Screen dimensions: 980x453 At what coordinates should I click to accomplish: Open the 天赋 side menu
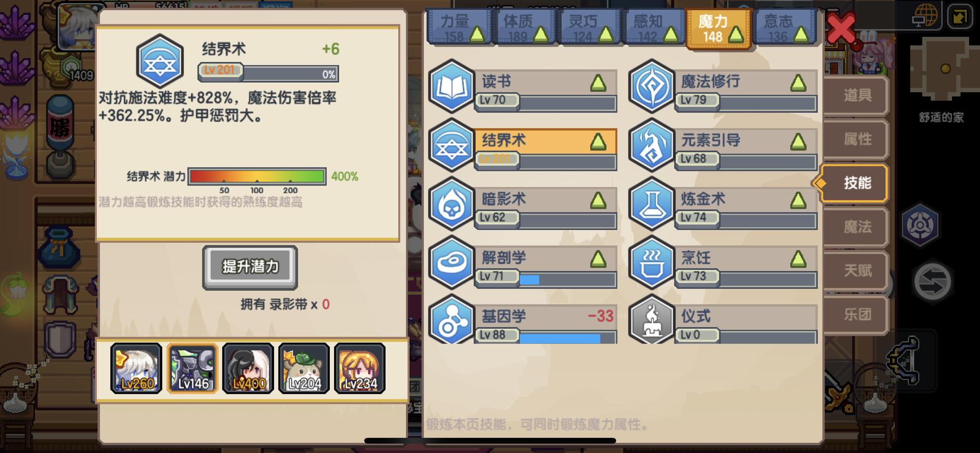[856, 270]
